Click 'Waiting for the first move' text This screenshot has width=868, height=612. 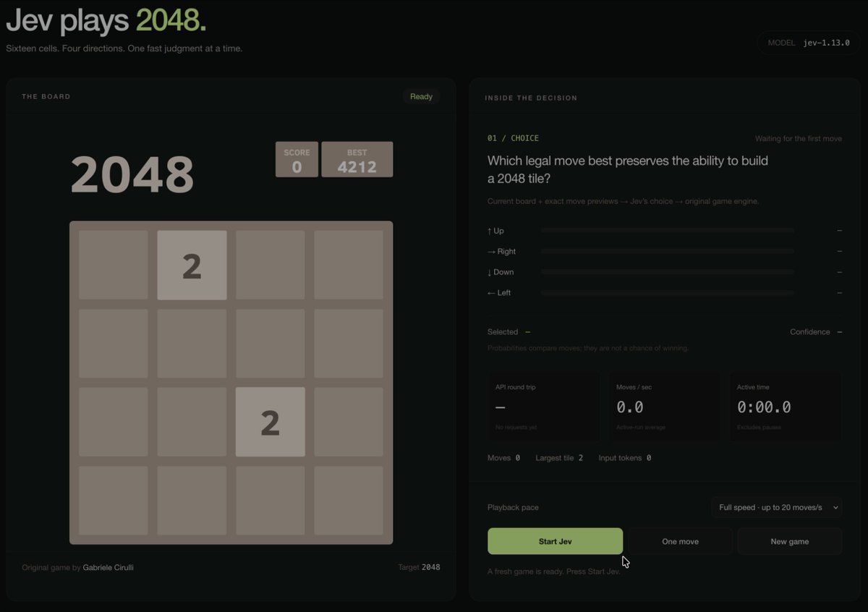pos(799,138)
